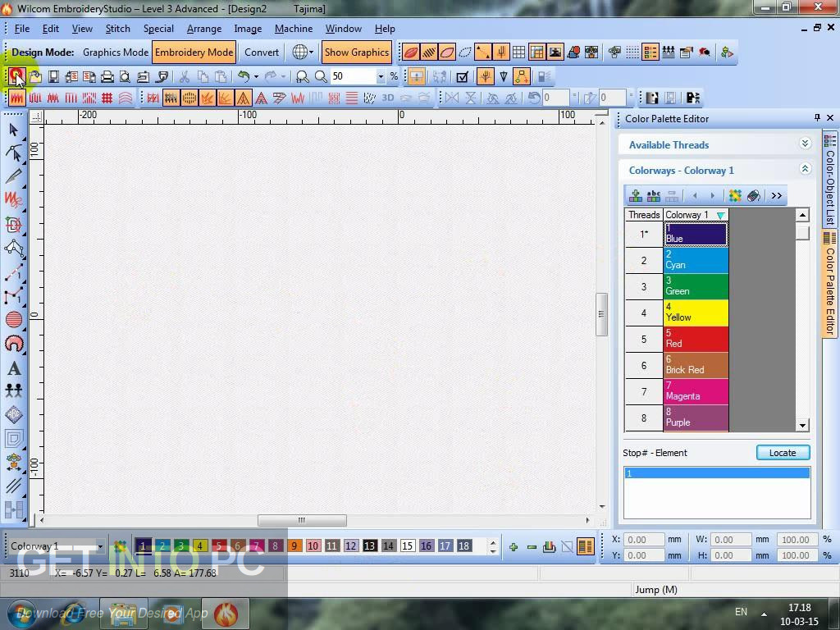Choose the Contour stitch curved lines icon
840x630 pixels.
[125, 98]
